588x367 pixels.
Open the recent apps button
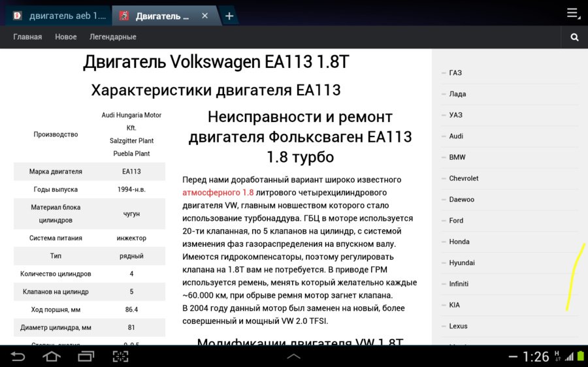click(x=86, y=356)
